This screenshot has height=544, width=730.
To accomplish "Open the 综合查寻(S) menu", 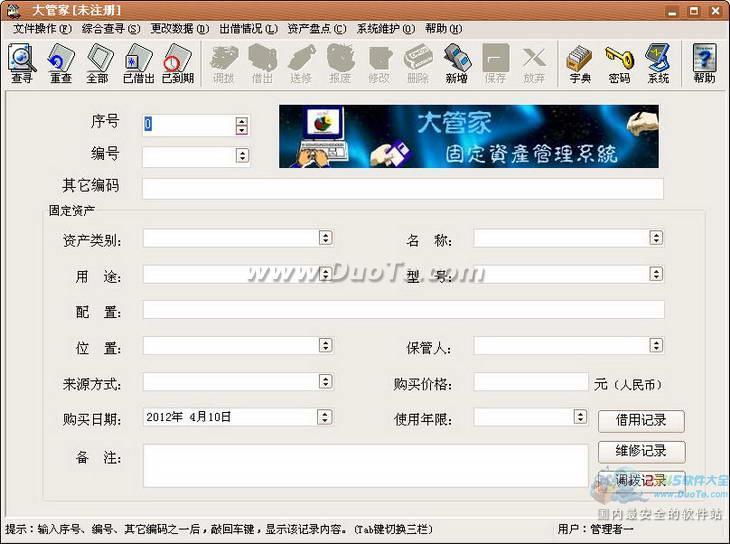I will (x=111, y=29).
